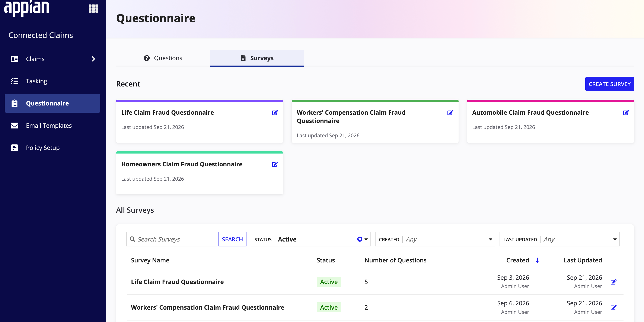Open the Created filter dropdown

435,239
